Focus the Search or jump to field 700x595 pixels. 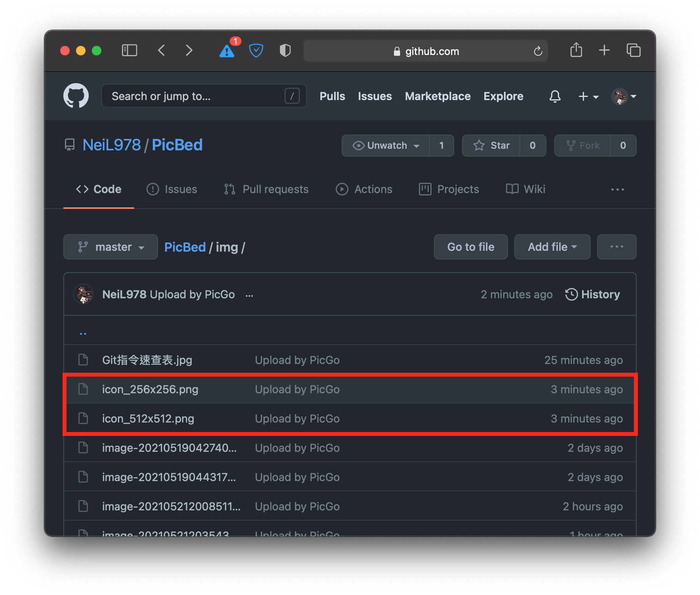(x=204, y=96)
